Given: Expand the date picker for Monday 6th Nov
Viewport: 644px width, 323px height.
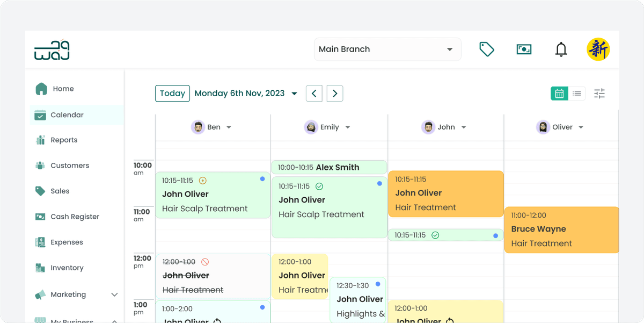Looking at the screenshot, I should pyautogui.click(x=294, y=93).
